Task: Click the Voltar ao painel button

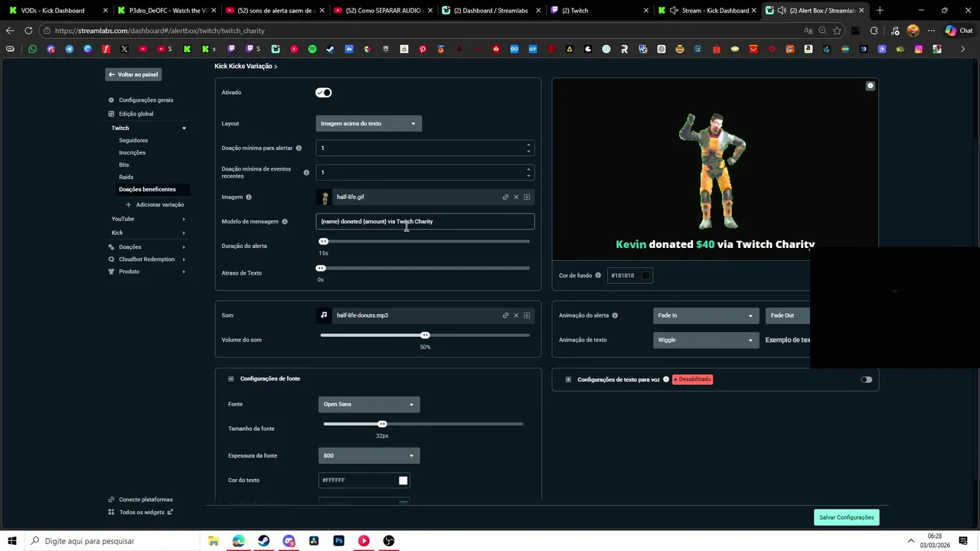Action: (x=133, y=74)
